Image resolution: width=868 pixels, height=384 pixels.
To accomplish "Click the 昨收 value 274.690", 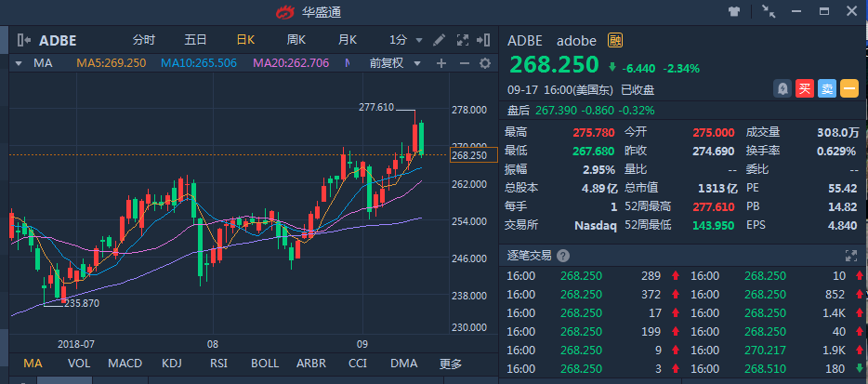I will 714,151.
